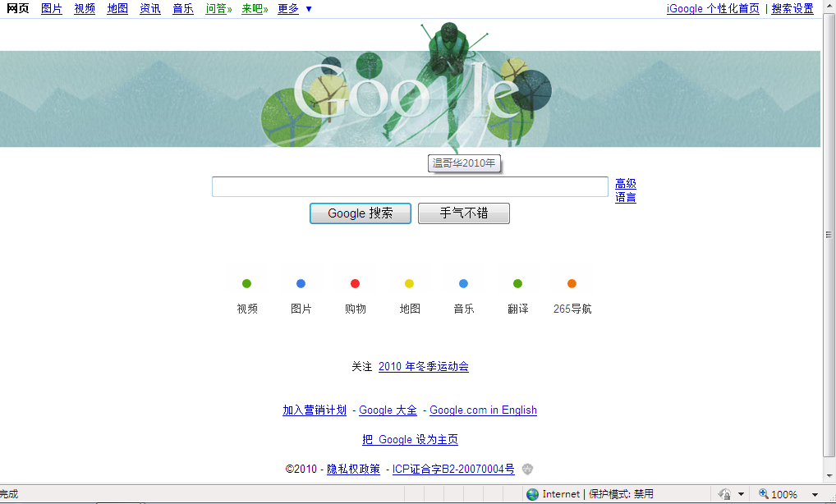Click the blue 图片 shortcut dot

301,283
